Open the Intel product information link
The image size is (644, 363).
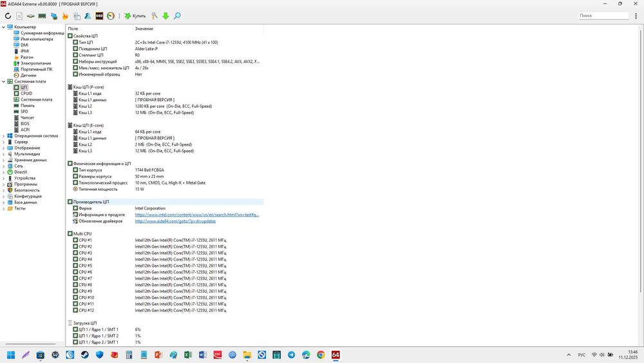[x=197, y=215]
